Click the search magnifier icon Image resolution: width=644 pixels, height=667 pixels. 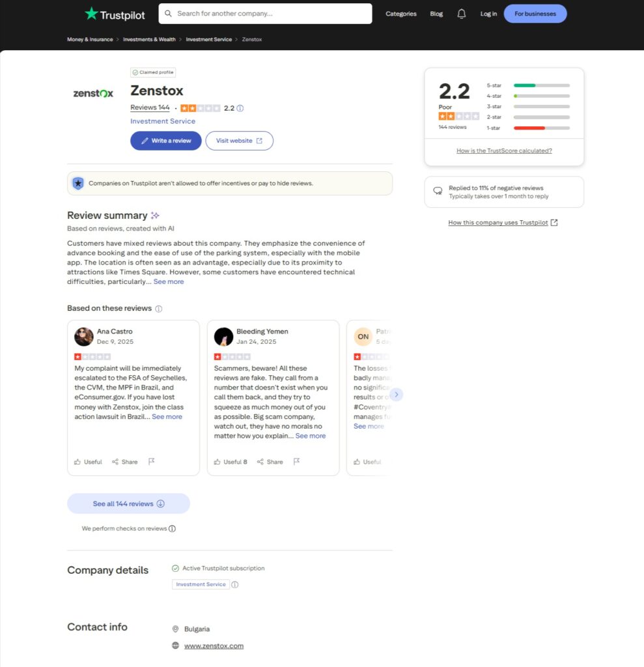168,13
